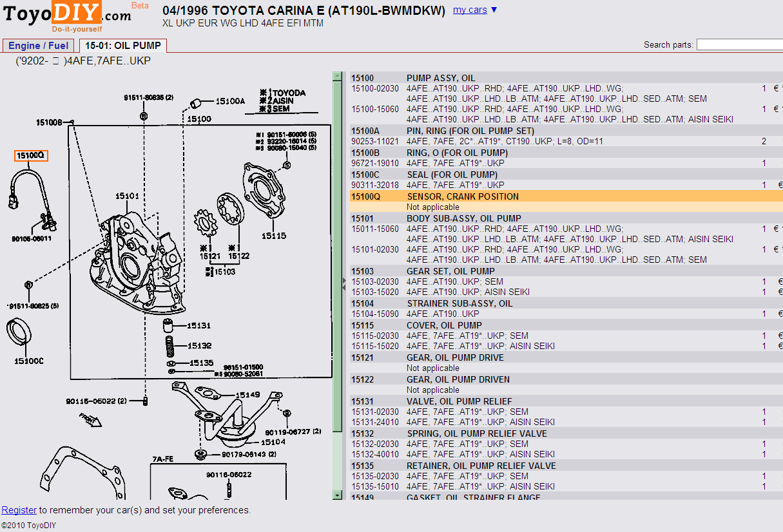Click the Register link
Screen dimensions: 783x532
(19, 510)
